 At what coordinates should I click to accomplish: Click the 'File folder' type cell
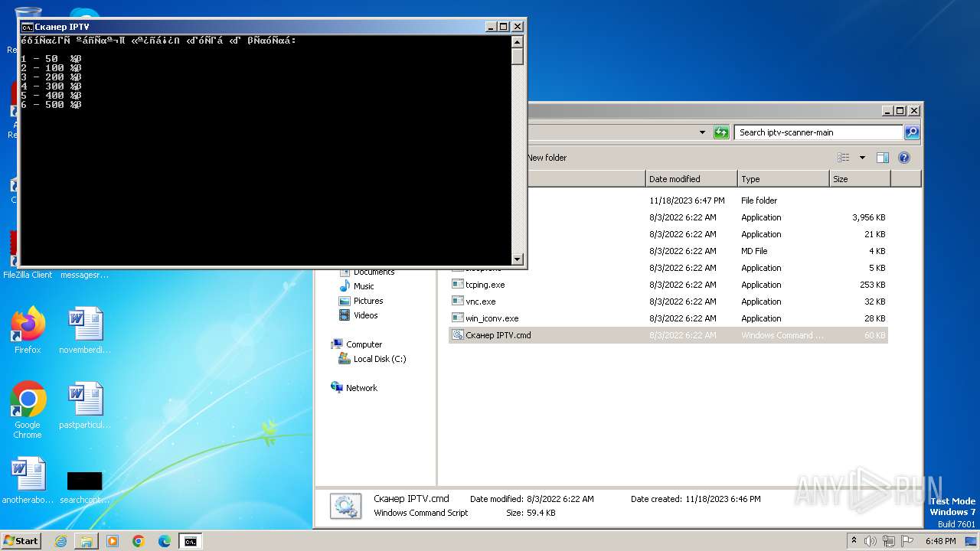[x=759, y=201]
